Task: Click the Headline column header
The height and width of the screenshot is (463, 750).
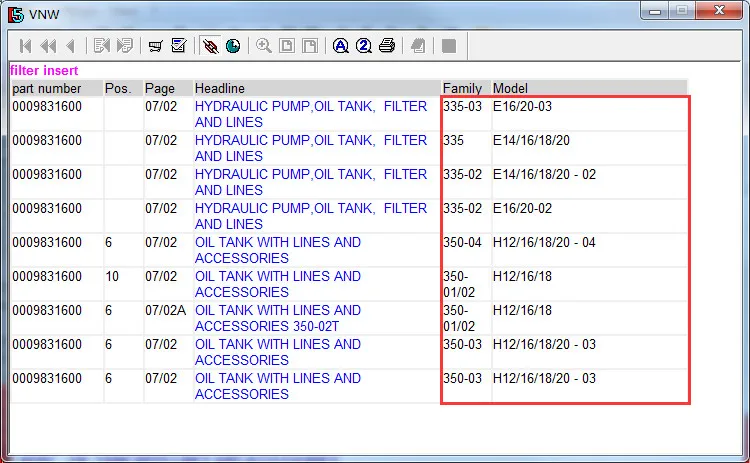Action: [x=315, y=89]
